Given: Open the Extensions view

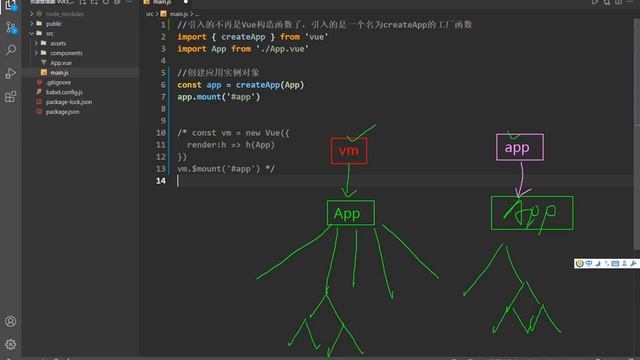Looking at the screenshot, I should (11, 97).
